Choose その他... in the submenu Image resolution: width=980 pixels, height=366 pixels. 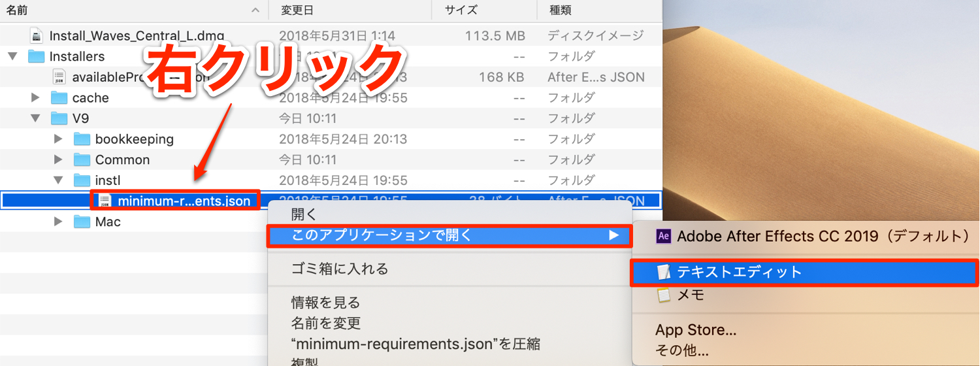point(806,350)
